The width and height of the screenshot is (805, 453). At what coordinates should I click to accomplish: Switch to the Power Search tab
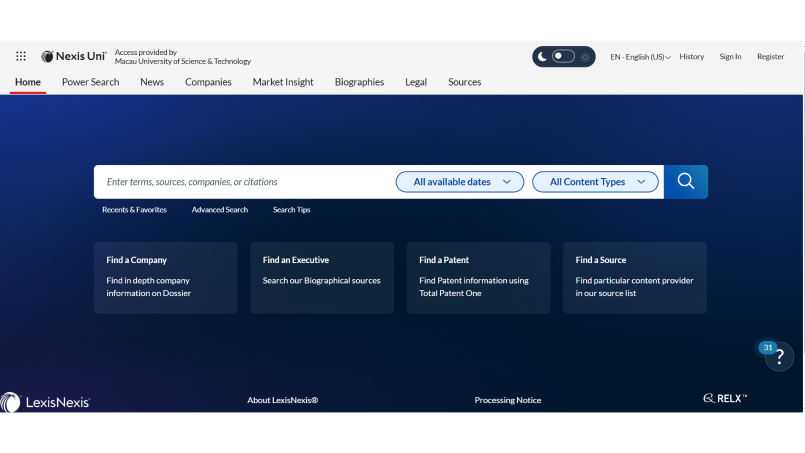point(90,82)
